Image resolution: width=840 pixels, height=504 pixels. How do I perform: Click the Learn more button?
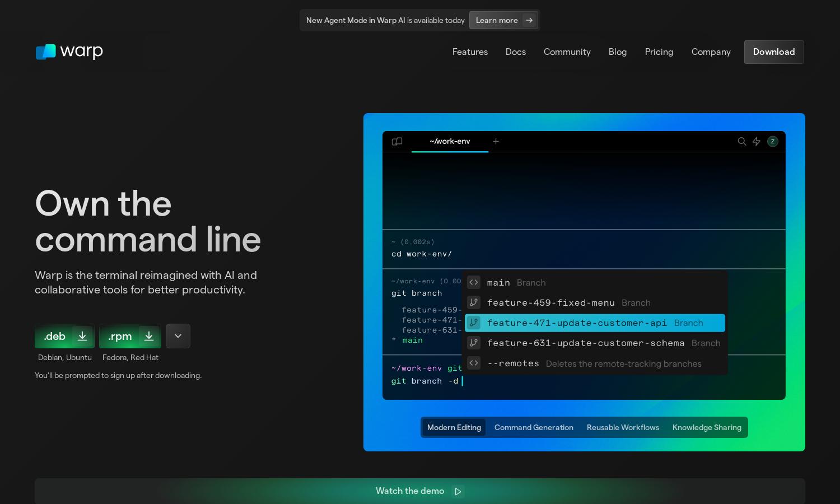503,20
